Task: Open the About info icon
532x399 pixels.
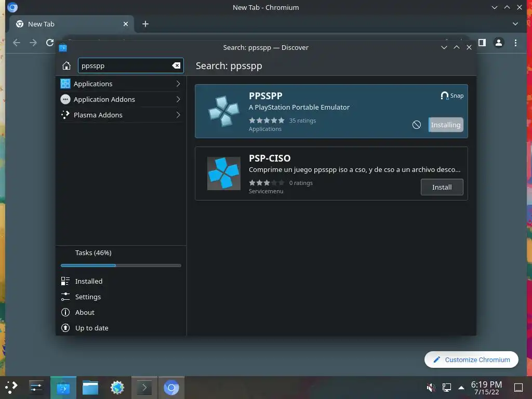Action: click(x=65, y=312)
